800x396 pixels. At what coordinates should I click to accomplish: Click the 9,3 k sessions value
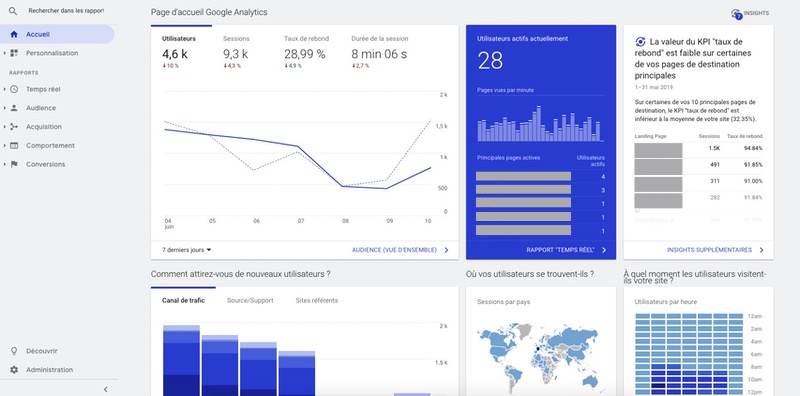(x=235, y=54)
